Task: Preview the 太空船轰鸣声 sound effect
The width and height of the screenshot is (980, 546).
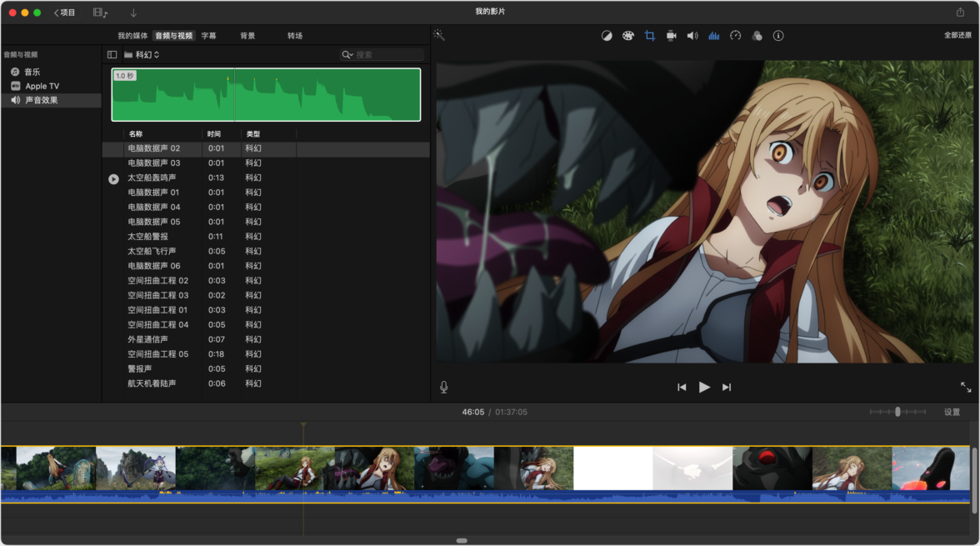Action: click(x=113, y=179)
